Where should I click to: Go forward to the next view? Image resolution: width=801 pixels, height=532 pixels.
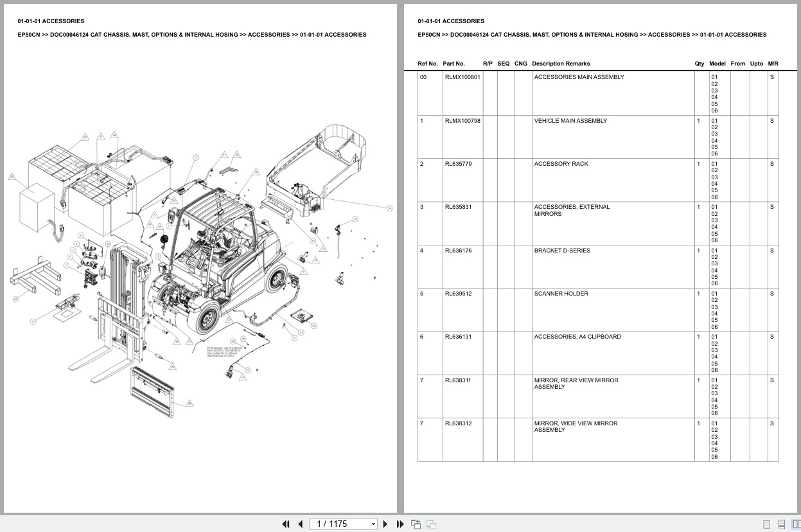(432, 524)
